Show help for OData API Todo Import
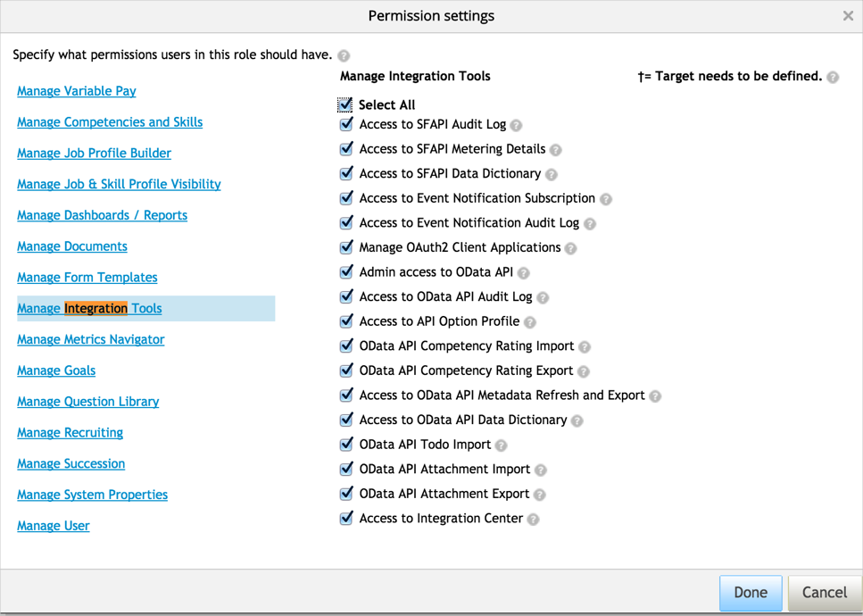The height and width of the screenshot is (616, 863). tap(502, 445)
